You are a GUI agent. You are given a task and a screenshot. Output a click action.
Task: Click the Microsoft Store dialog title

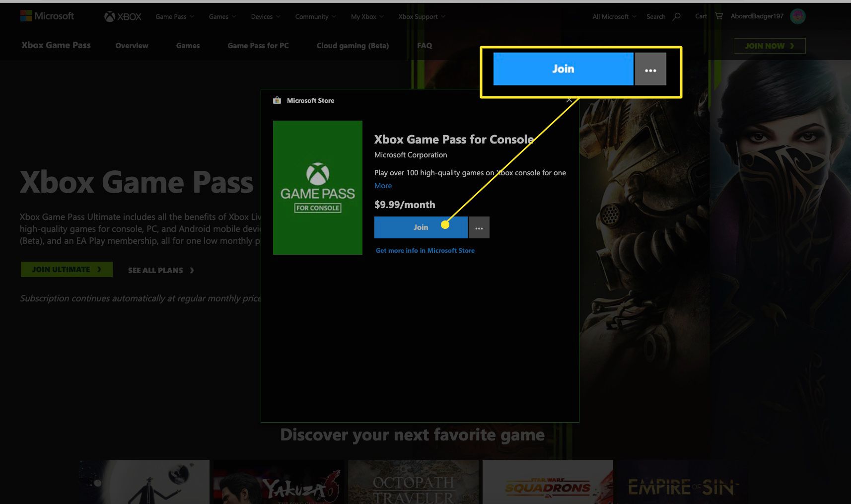(310, 100)
